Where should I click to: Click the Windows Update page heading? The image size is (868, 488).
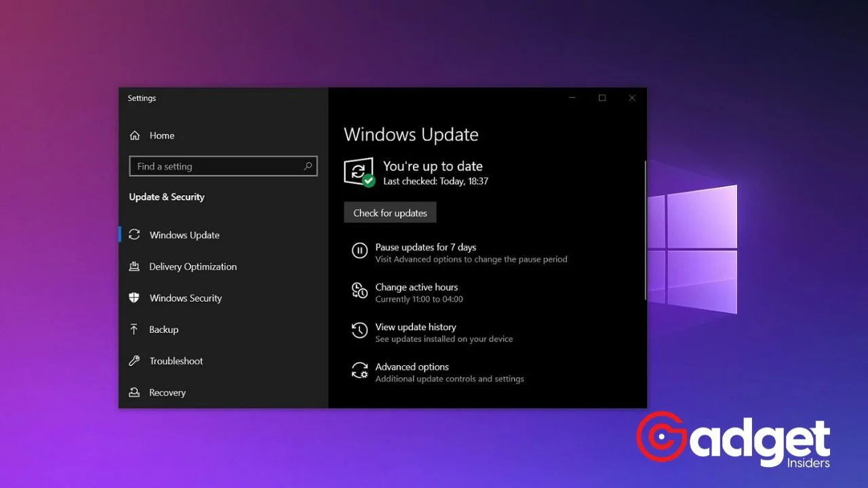411,134
